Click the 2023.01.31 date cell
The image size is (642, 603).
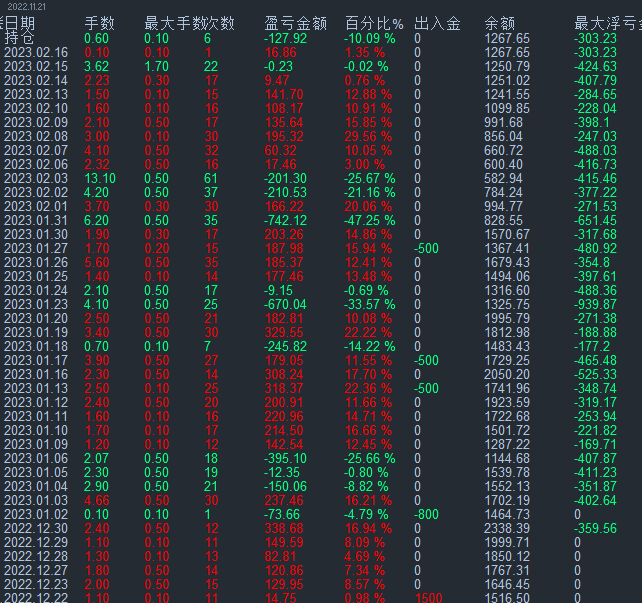tap(36, 220)
